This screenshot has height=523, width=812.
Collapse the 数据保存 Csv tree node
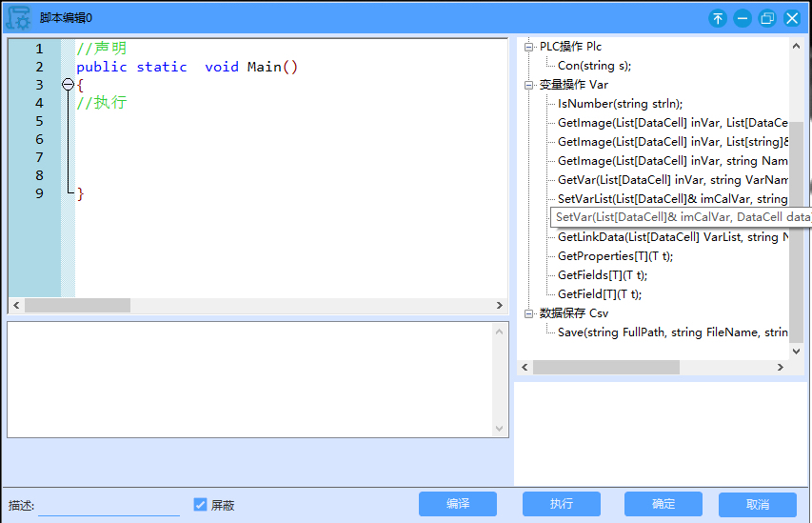[x=528, y=313]
